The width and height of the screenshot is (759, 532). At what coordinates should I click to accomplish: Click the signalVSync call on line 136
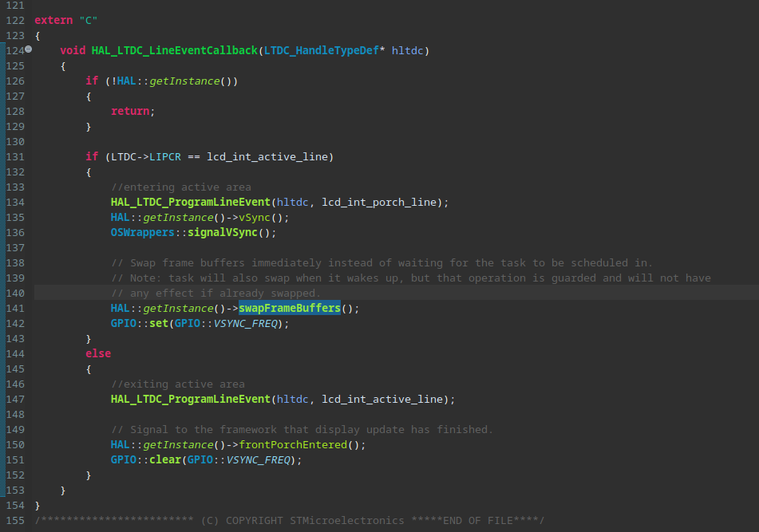226,232
